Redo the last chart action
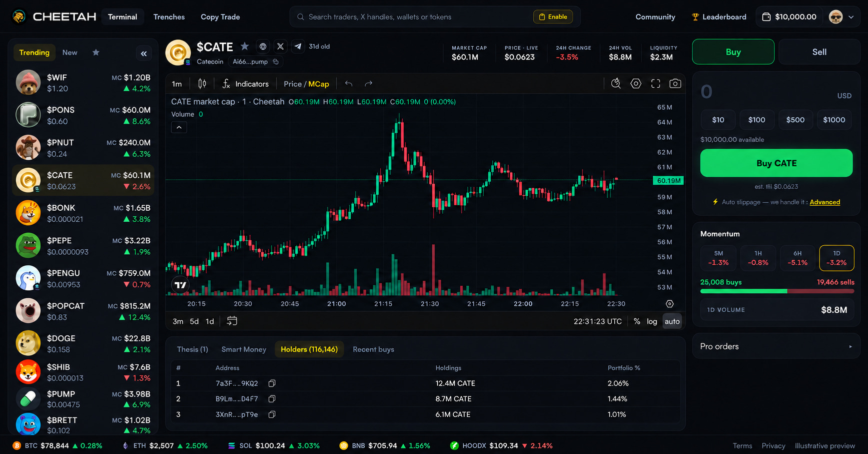 pyautogui.click(x=369, y=84)
